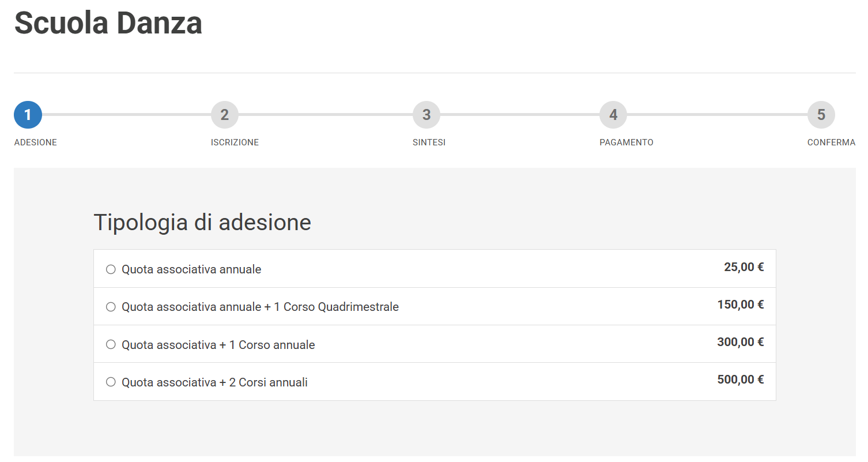868x462 pixels.
Task: Select step 5 circle in progress bar
Action: (821, 115)
